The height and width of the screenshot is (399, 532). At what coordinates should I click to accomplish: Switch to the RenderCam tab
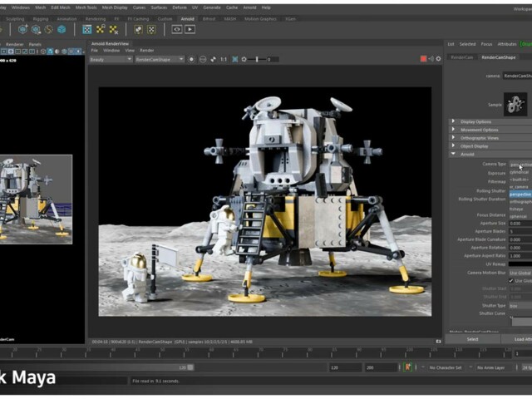coord(461,57)
